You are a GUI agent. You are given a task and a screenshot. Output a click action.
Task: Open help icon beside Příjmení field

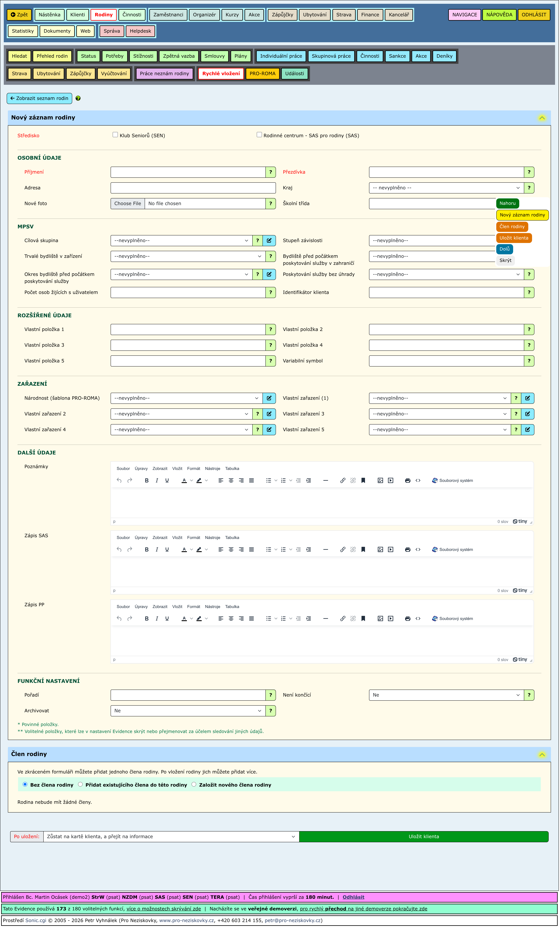(x=271, y=172)
